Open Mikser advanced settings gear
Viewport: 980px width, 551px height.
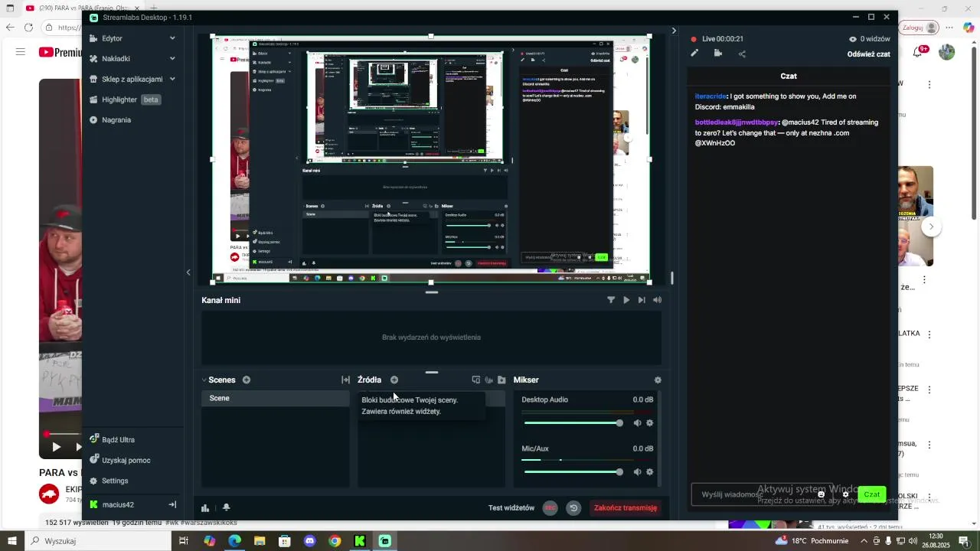click(658, 380)
